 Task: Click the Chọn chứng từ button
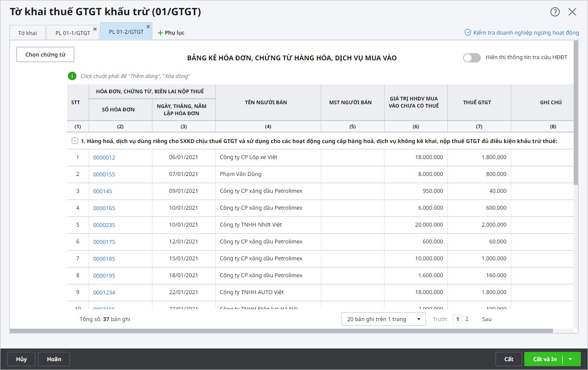click(x=45, y=54)
